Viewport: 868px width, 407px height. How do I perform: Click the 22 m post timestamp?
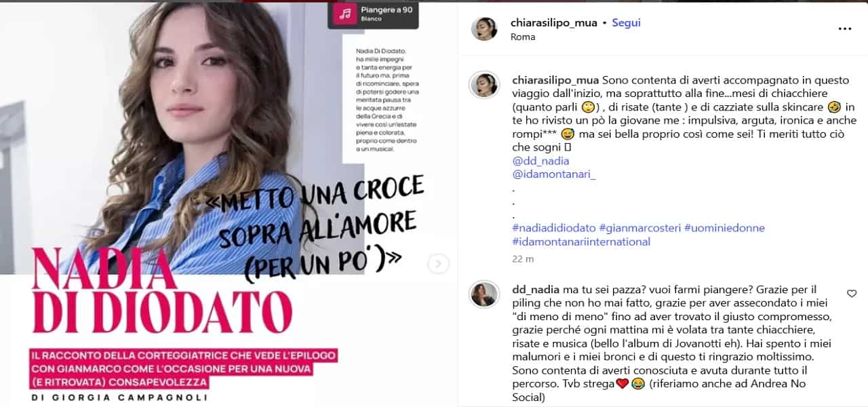point(523,258)
